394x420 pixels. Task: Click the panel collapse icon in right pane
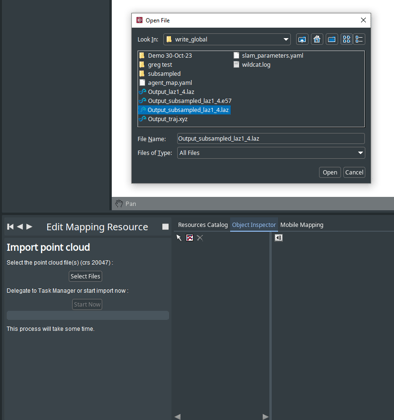tap(279, 238)
